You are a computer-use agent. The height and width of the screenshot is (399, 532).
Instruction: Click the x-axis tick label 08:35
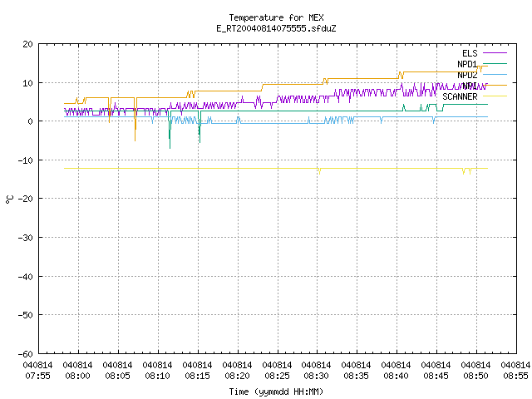357,376
